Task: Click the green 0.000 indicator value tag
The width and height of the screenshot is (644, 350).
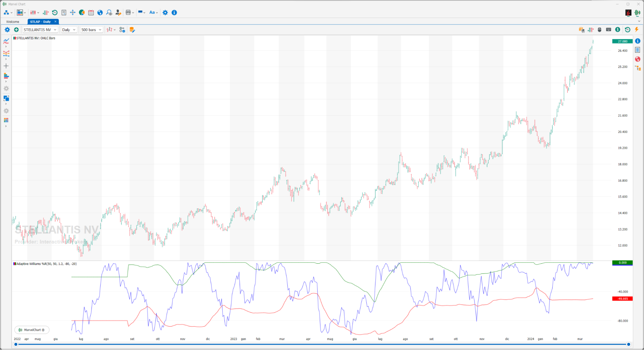Action: 622,263
